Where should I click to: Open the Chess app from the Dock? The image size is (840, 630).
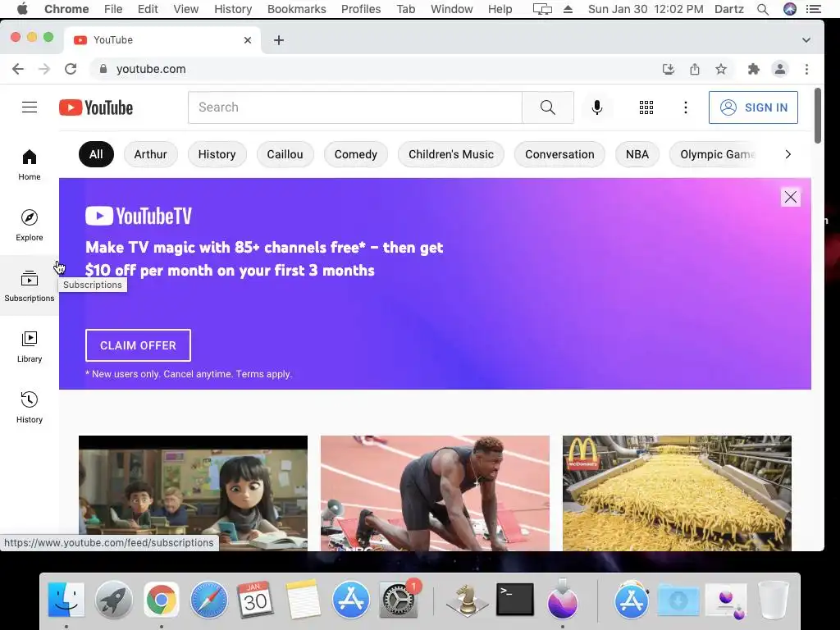(x=467, y=600)
